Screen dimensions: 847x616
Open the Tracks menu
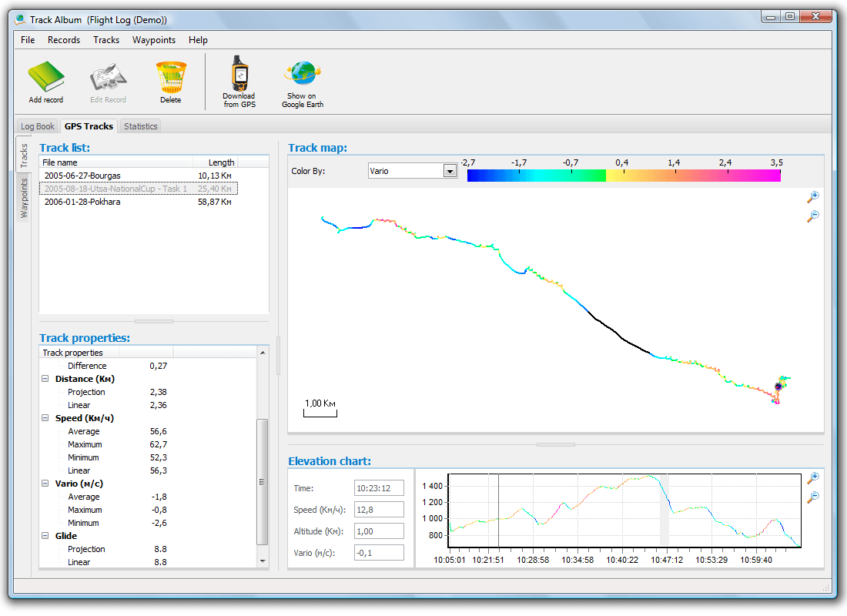(x=106, y=40)
